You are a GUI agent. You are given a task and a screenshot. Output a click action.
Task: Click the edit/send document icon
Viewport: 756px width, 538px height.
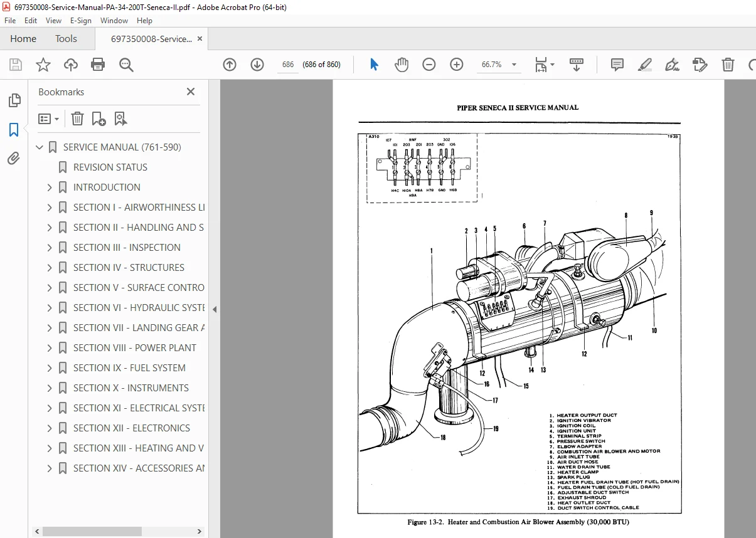point(700,65)
